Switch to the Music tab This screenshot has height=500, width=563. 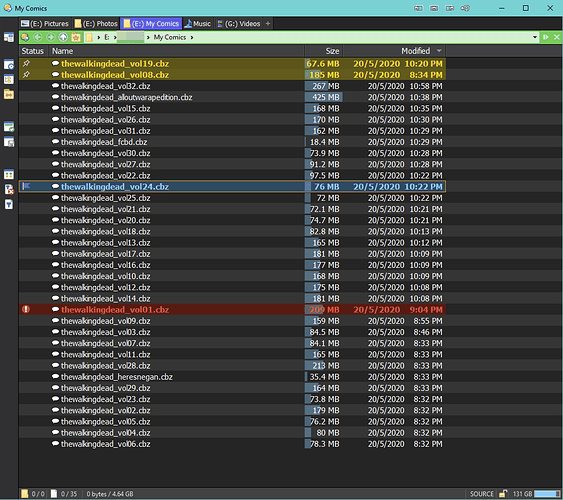tap(197, 24)
